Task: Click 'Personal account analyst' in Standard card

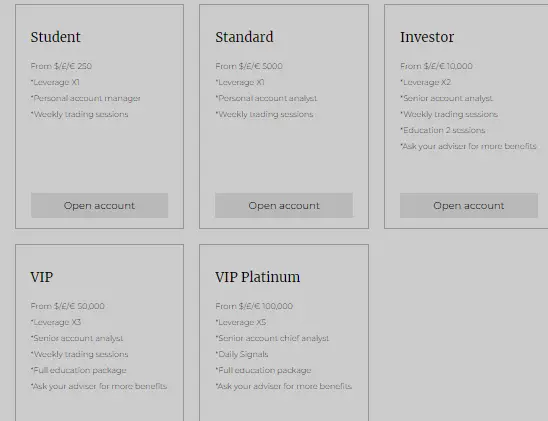Action: click(x=266, y=98)
